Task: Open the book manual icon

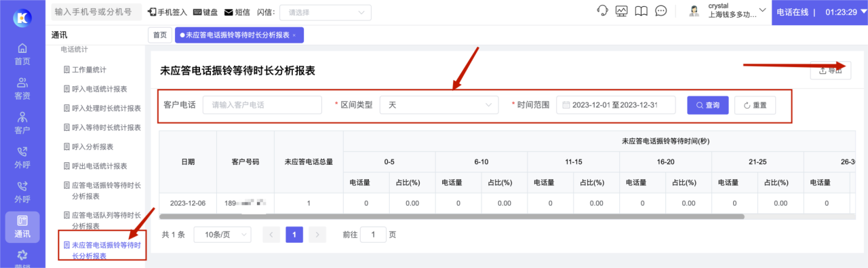Action: [x=641, y=11]
